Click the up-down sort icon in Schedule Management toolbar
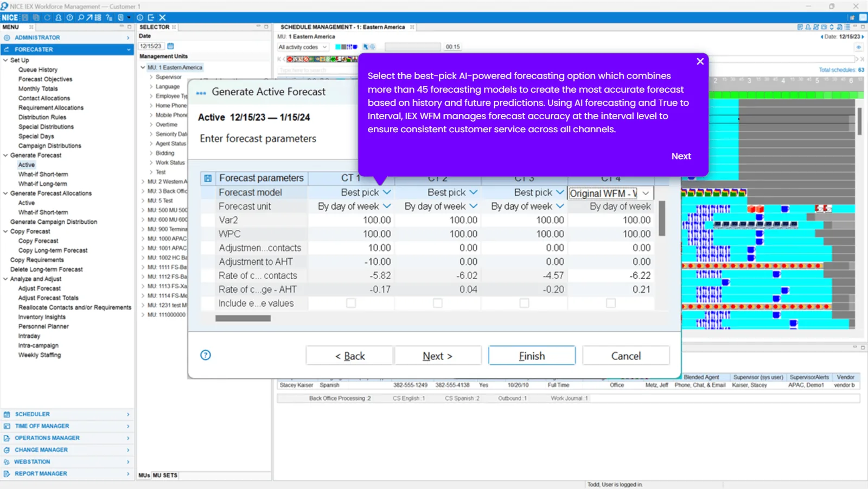This screenshot has width=868, height=489. point(832,27)
